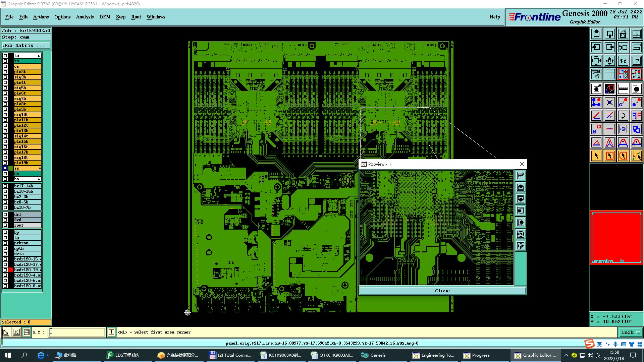Click the net selection arrow tool

point(636,156)
